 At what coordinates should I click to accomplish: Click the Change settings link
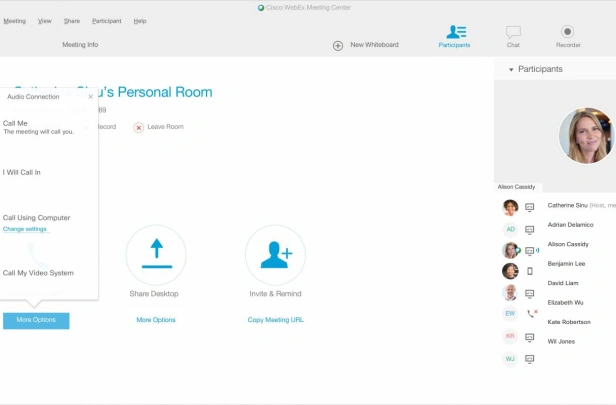coord(25,229)
